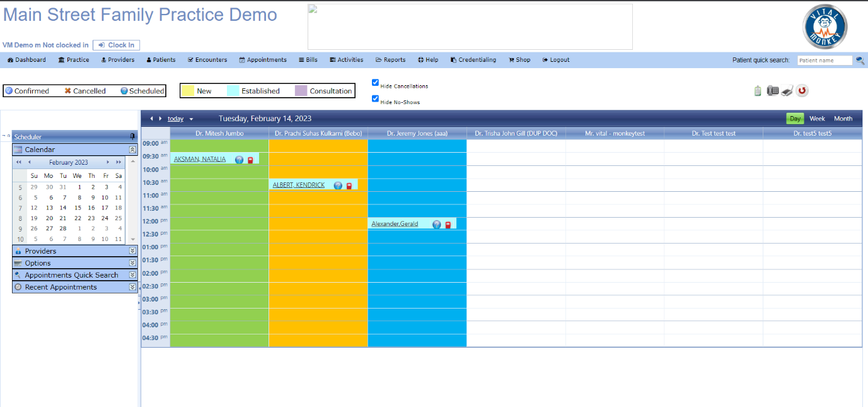Click the Consultation purple color swatch
Image resolution: width=868 pixels, height=407 pixels.
[301, 91]
